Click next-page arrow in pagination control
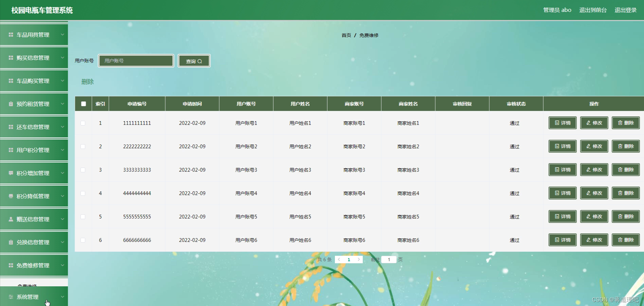Image resolution: width=644 pixels, height=306 pixels. [359, 259]
